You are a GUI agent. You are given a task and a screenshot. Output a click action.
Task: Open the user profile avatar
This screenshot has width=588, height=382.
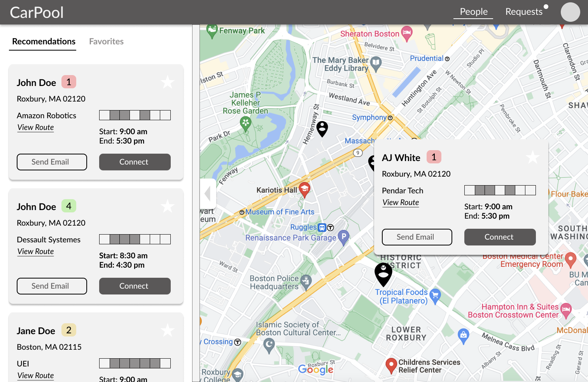tap(570, 12)
